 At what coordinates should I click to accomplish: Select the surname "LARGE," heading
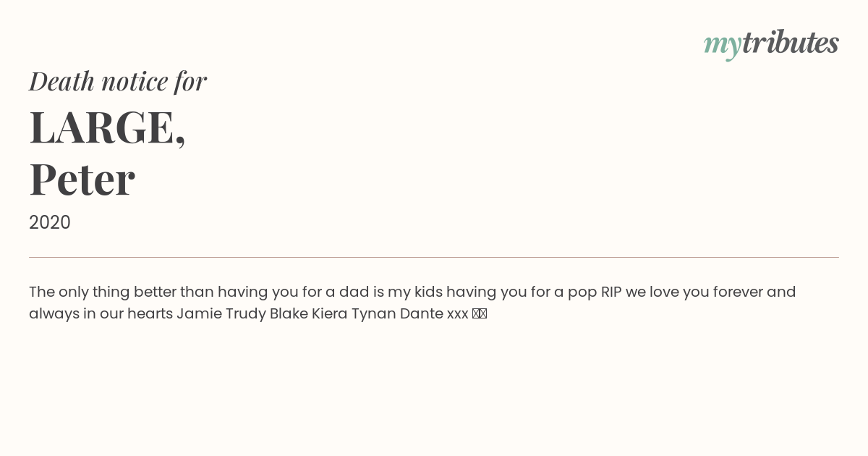tap(107, 127)
